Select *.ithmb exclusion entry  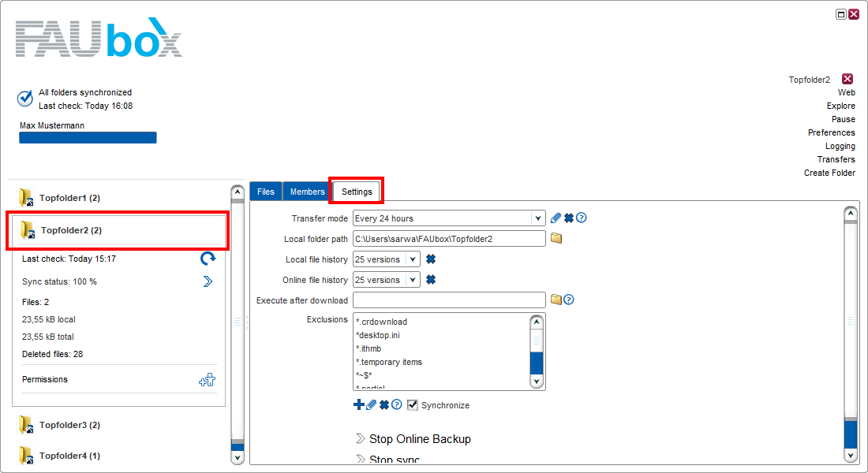pos(369,348)
